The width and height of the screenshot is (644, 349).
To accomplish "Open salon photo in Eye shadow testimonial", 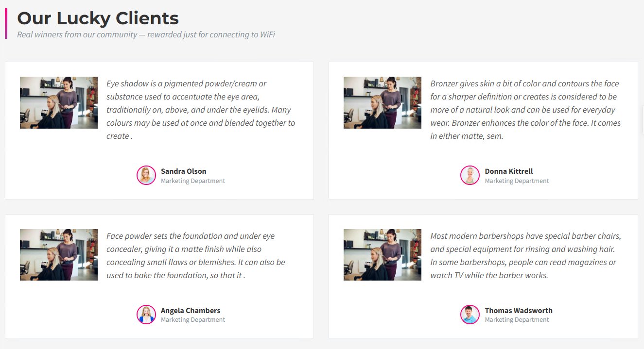I will [59, 102].
